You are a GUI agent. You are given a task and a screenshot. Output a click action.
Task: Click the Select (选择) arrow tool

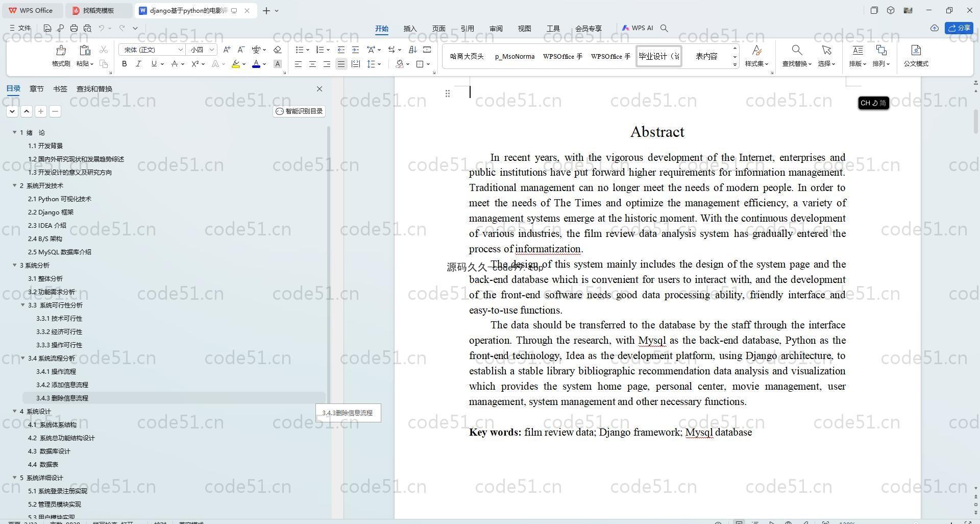click(x=826, y=56)
